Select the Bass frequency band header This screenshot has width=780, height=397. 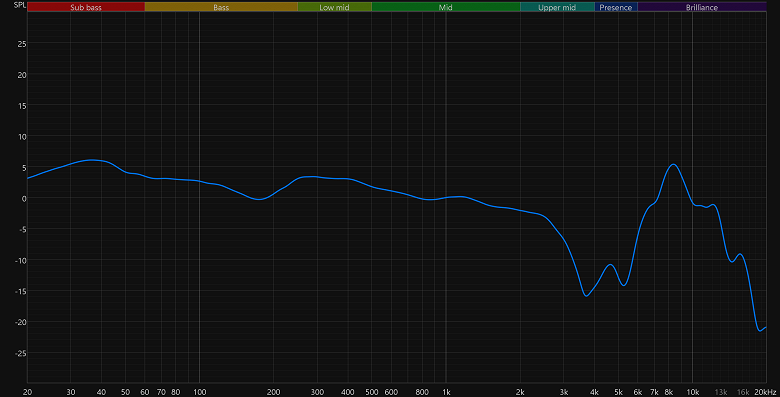pyautogui.click(x=221, y=7)
